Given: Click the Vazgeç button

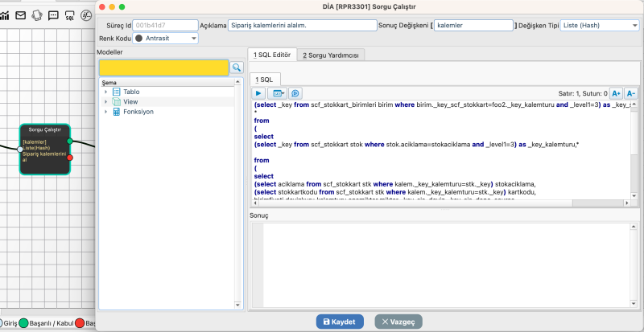Looking at the screenshot, I should point(398,322).
